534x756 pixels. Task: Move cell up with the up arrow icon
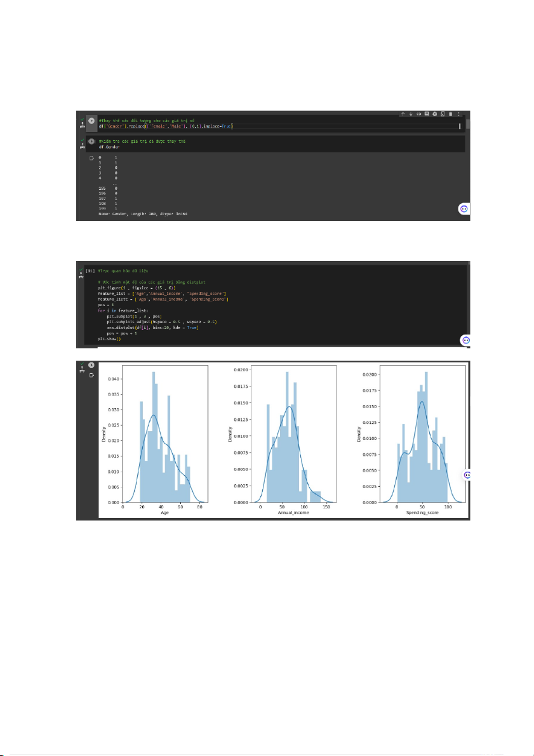pos(403,114)
